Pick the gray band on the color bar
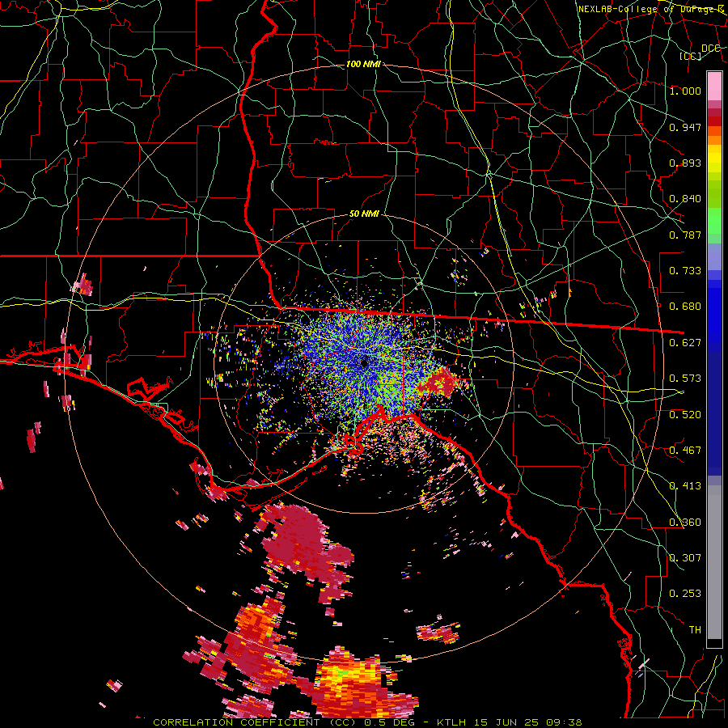 [x=714, y=562]
